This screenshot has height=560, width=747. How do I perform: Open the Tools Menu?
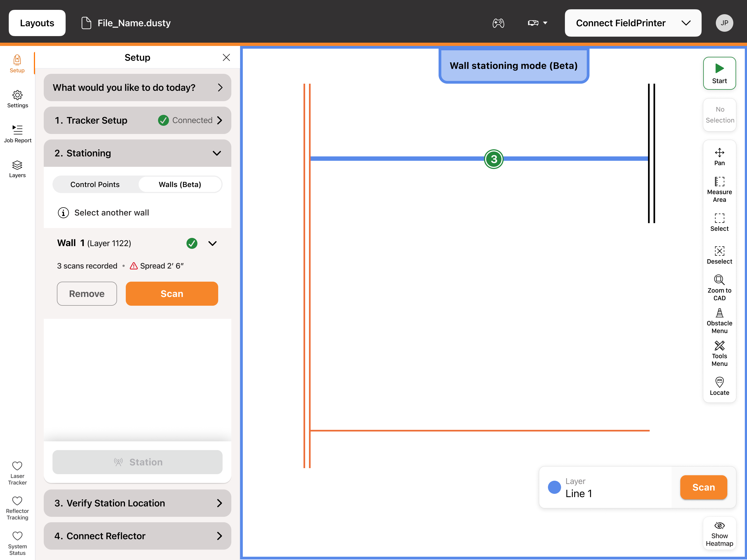click(719, 354)
